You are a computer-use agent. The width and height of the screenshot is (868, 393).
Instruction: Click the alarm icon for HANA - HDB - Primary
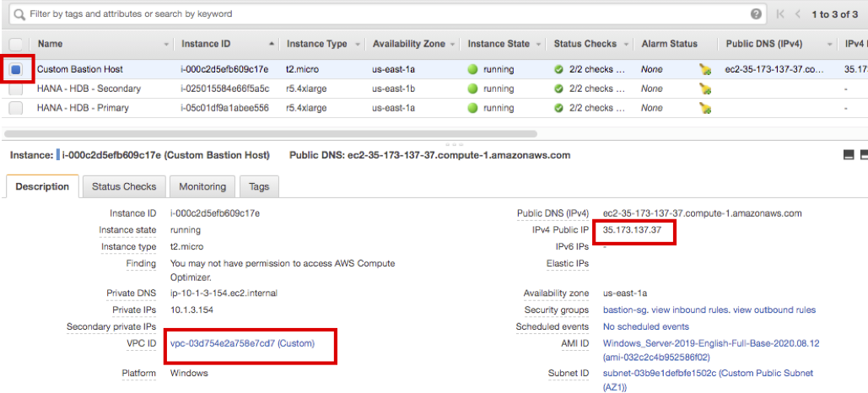tap(705, 108)
